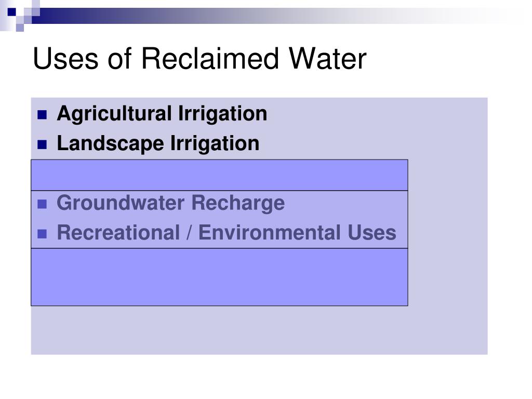Select the Agricultural Irrigation text

pos(162,114)
